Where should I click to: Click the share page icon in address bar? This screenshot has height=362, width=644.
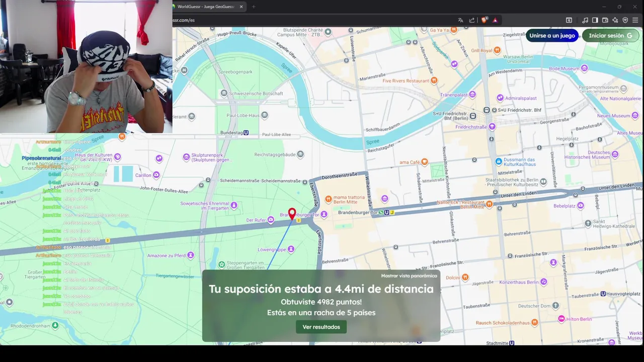click(472, 20)
